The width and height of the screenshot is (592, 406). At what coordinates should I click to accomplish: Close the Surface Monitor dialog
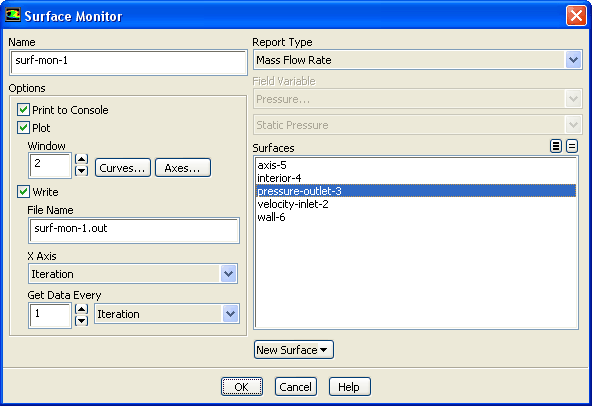(576, 16)
